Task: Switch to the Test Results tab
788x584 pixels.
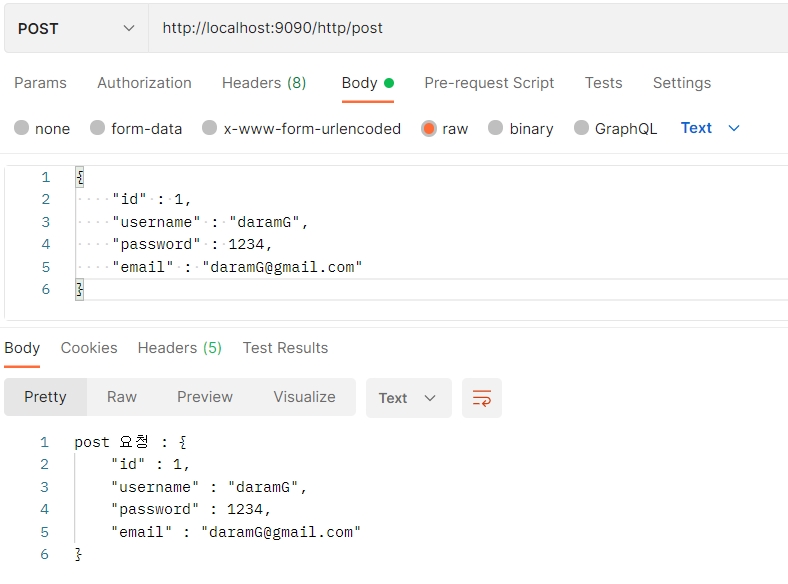Action: click(x=285, y=348)
